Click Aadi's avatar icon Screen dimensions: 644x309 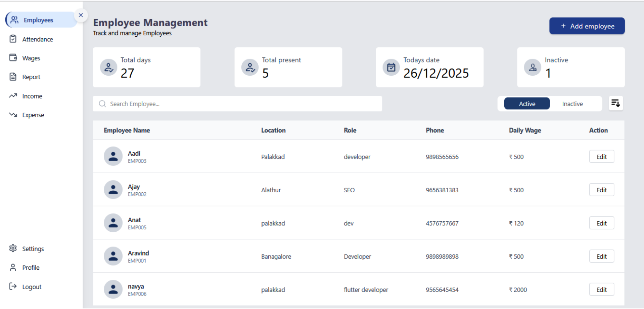pos(113,156)
